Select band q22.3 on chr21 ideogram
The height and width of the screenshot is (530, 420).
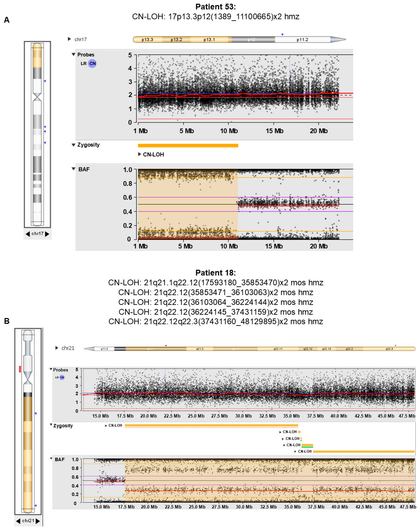point(389,349)
